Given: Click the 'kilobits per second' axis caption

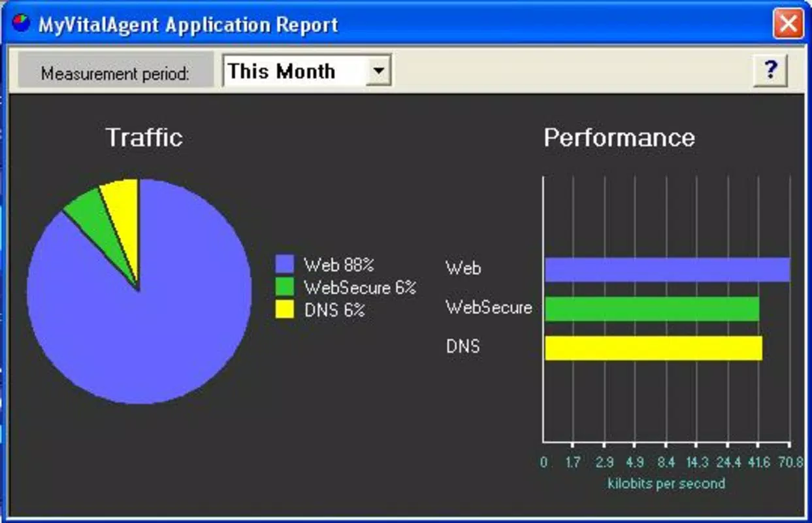Looking at the screenshot, I should [666, 484].
